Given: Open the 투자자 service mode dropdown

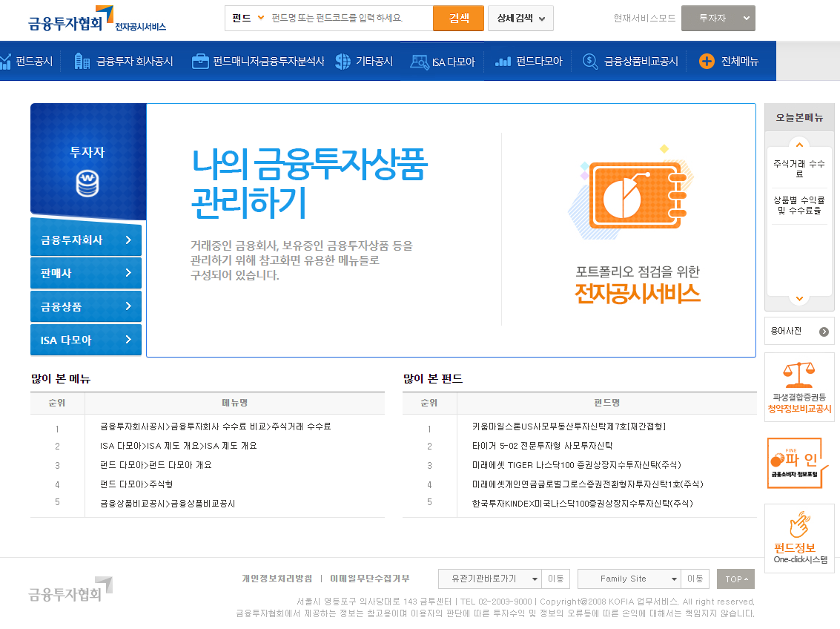Looking at the screenshot, I should coord(718,19).
